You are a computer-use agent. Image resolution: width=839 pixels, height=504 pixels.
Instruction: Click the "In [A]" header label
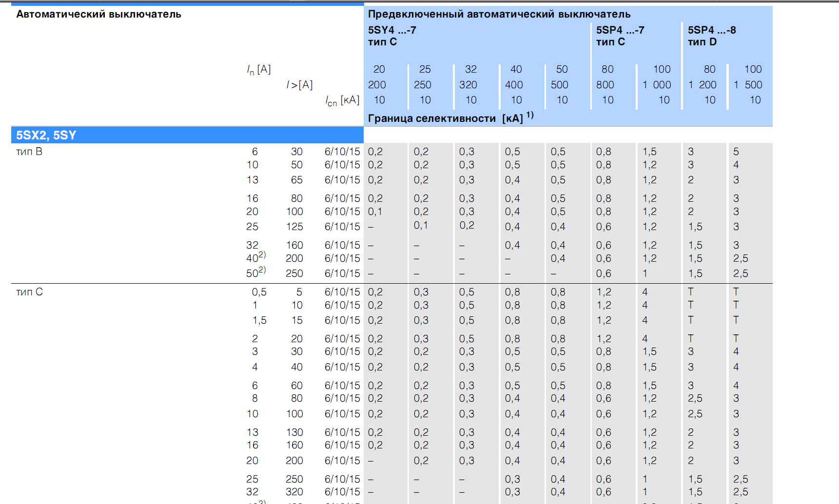[x=259, y=70]
